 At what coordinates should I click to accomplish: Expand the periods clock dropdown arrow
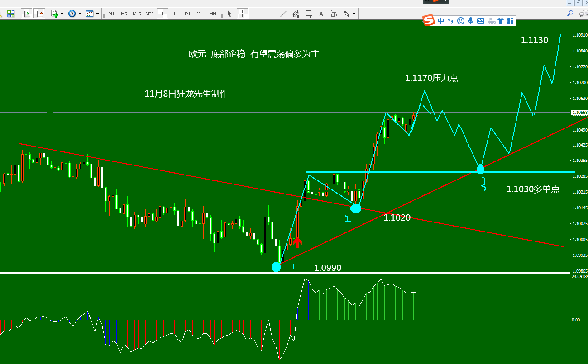click(x=80, y=14)
